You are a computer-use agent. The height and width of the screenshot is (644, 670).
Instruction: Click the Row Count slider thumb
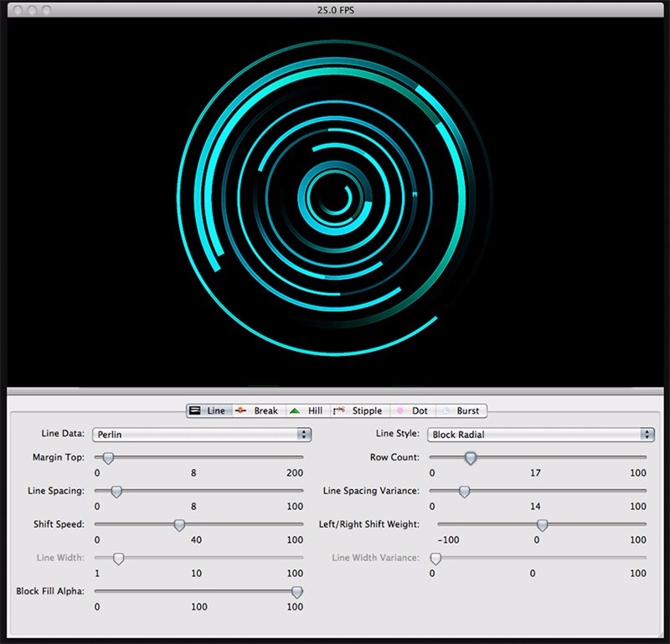coord(471,458)
